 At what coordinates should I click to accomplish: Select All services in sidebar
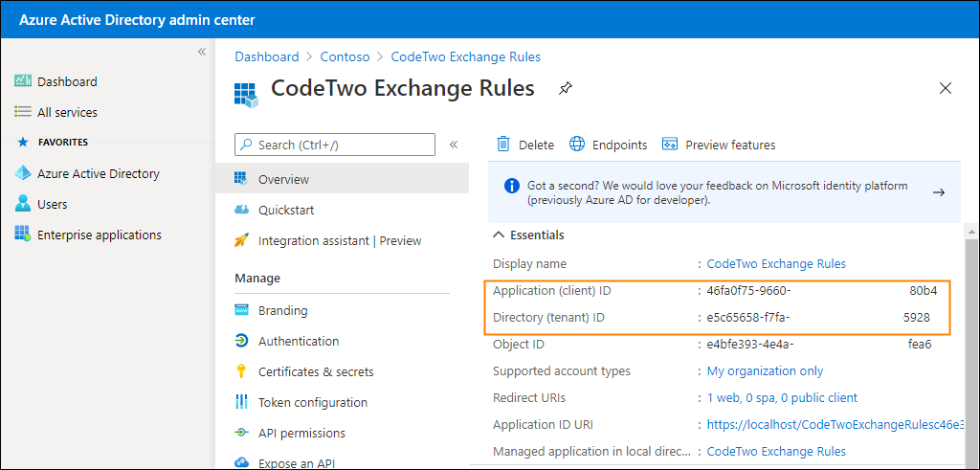pos(68,113)
